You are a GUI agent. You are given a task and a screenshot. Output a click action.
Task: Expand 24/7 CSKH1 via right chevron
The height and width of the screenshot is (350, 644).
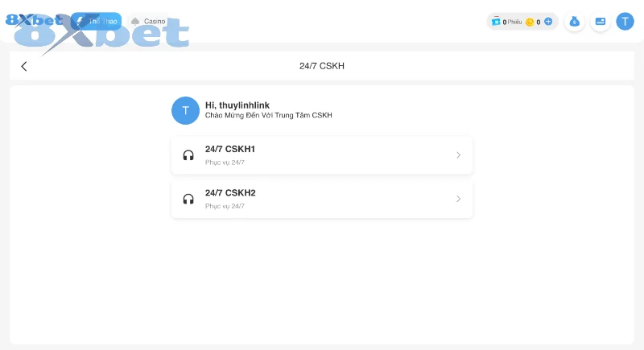point(458,155)
